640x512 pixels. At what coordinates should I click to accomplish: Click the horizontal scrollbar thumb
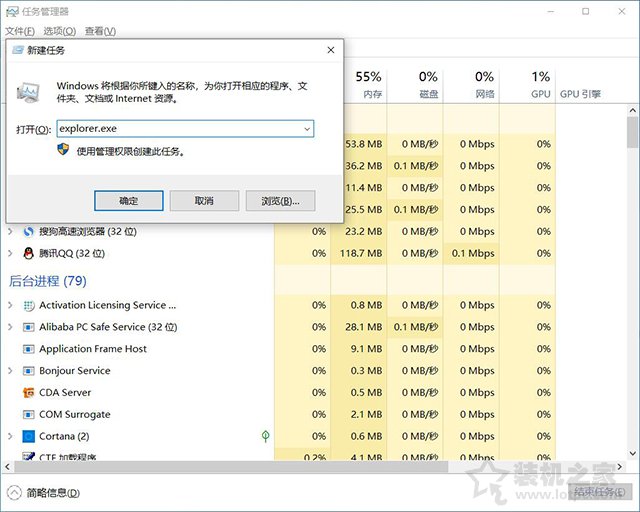pyautogui.click(x=231, y=466)
